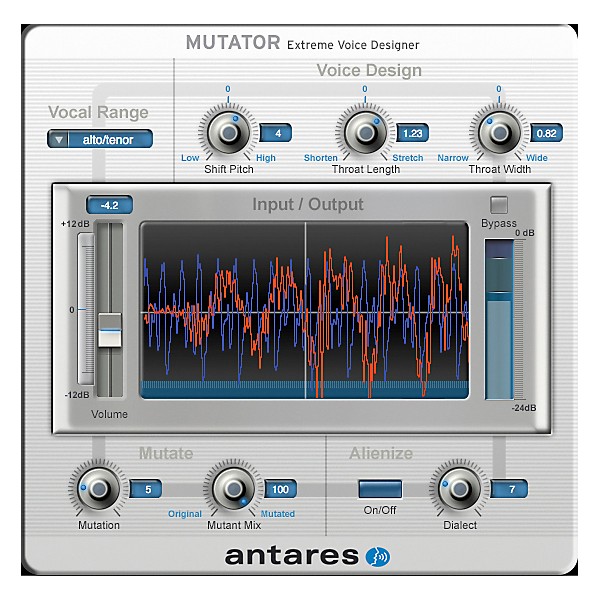Click the 'Shorten' label

pyautogui.click(x=321, y=158)
